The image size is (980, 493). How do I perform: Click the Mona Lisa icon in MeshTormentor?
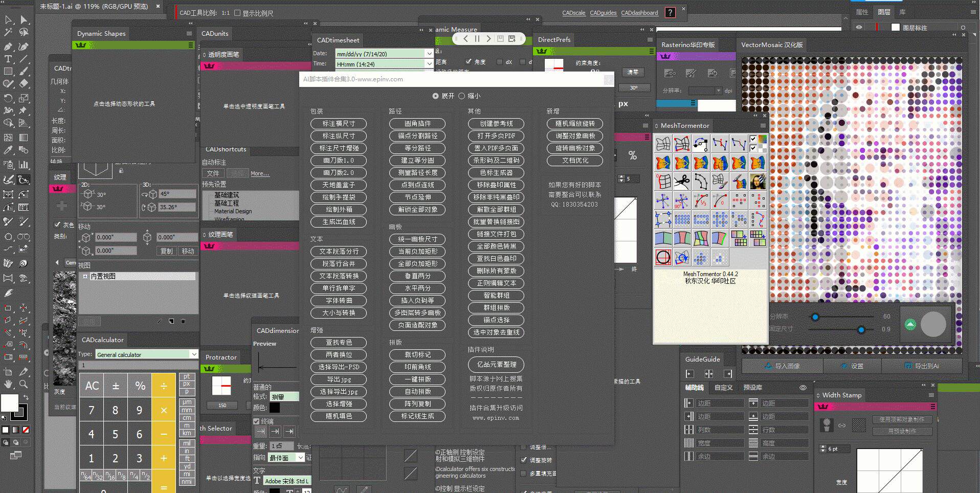758,182
